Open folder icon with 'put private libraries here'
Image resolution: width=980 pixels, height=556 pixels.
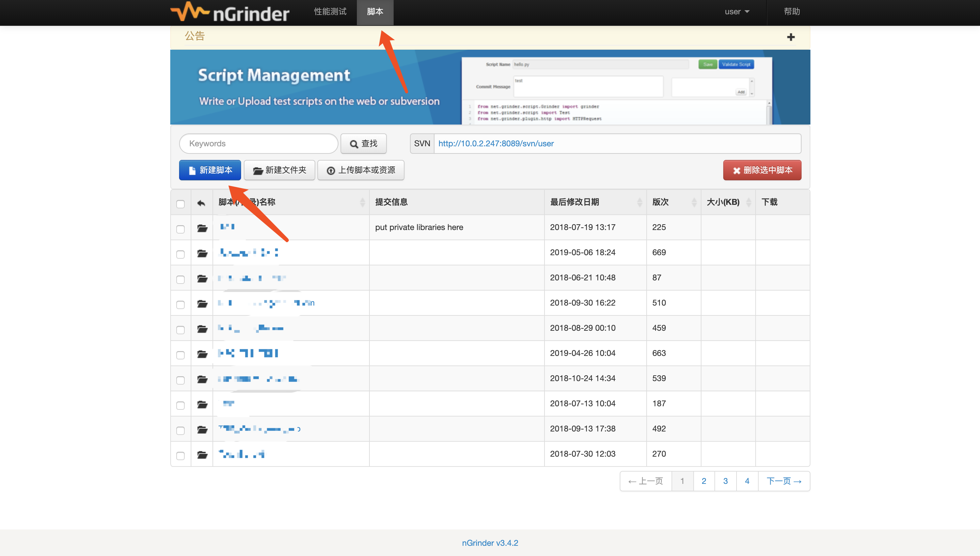coord(202,228)
